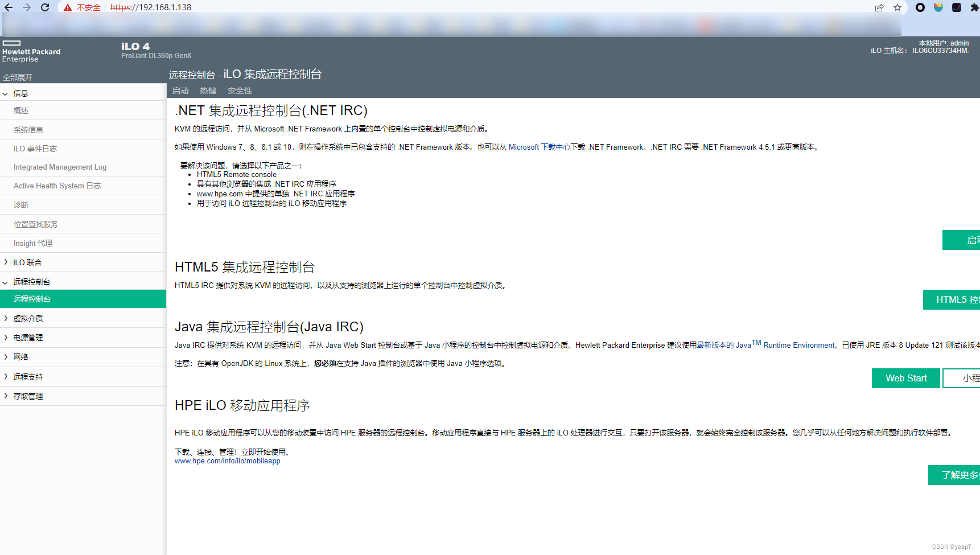
Task: Switch to 启动 tab
Action: click(x=180, y=91)
